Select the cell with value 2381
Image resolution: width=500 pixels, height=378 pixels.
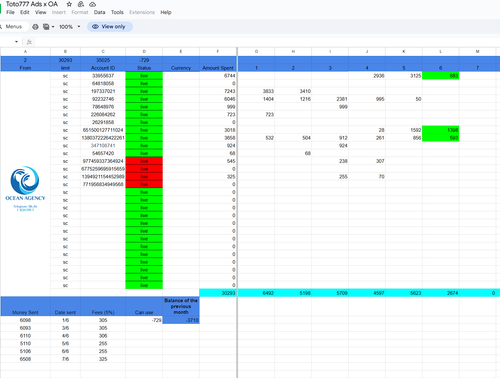pos(330,99)
